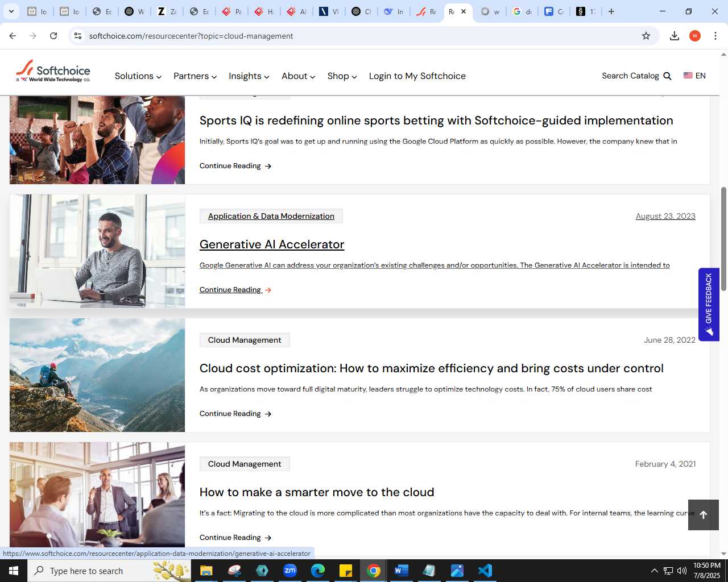Expand the Insights menu
The image size is (728, 582).
(249, 76)
